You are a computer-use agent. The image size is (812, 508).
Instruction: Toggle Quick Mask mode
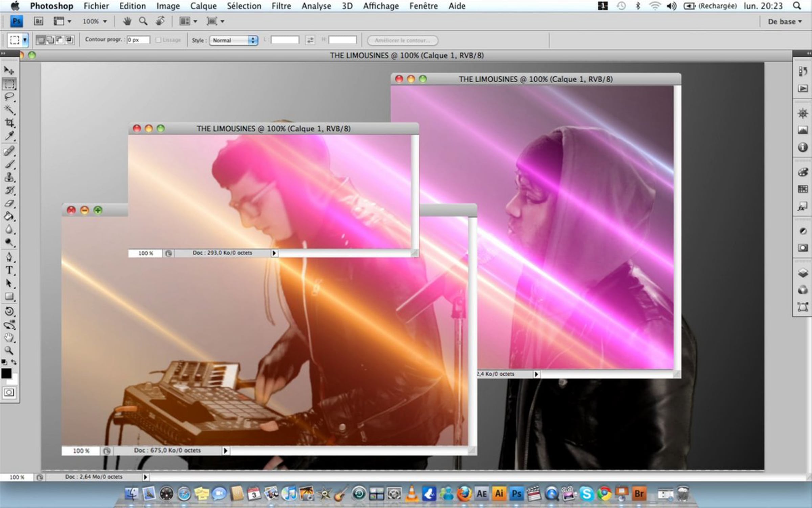[9, 393]
